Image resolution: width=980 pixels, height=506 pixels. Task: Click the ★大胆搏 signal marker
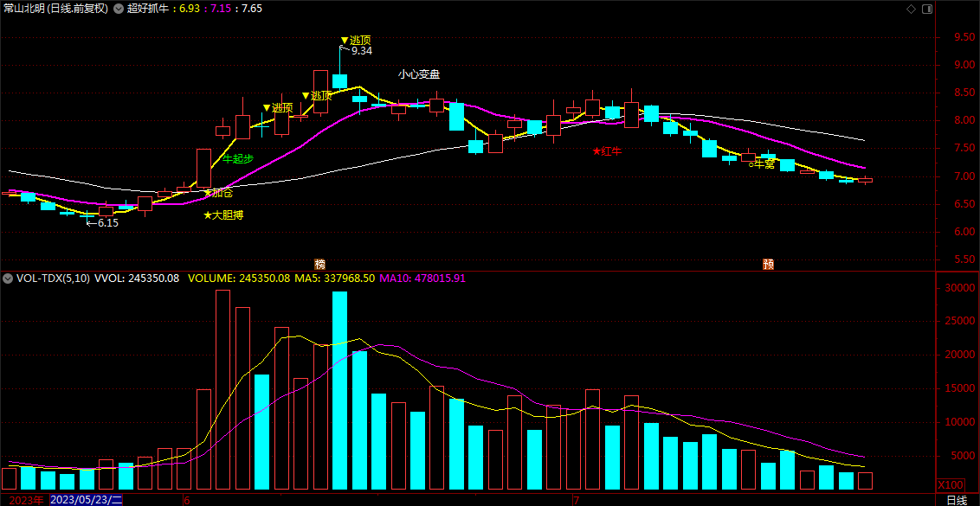coord(223,215)
